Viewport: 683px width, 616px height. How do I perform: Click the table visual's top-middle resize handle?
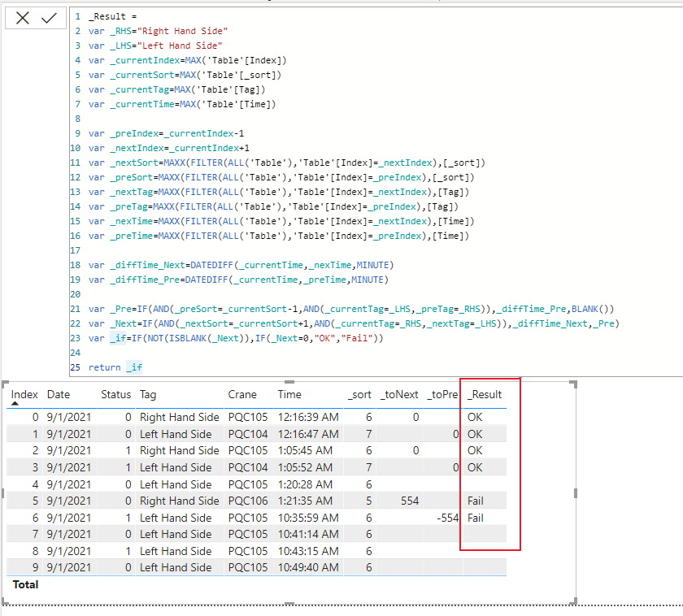point(289,382)
